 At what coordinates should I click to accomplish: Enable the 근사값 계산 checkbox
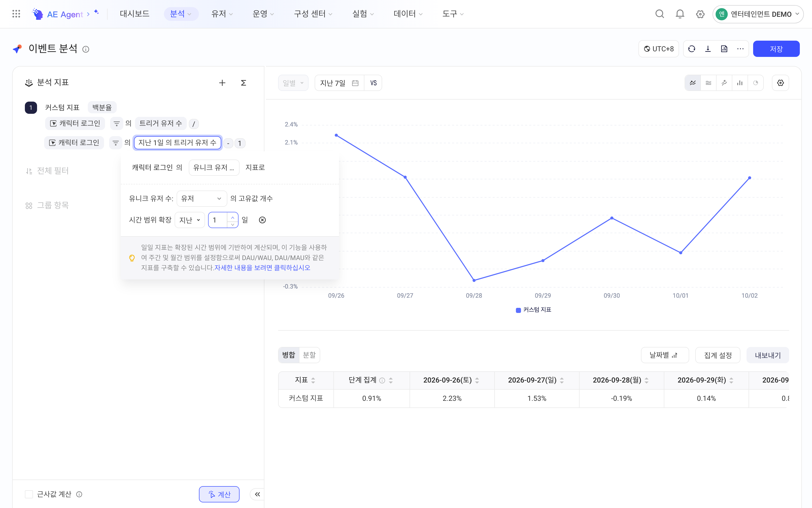point(29,494)
